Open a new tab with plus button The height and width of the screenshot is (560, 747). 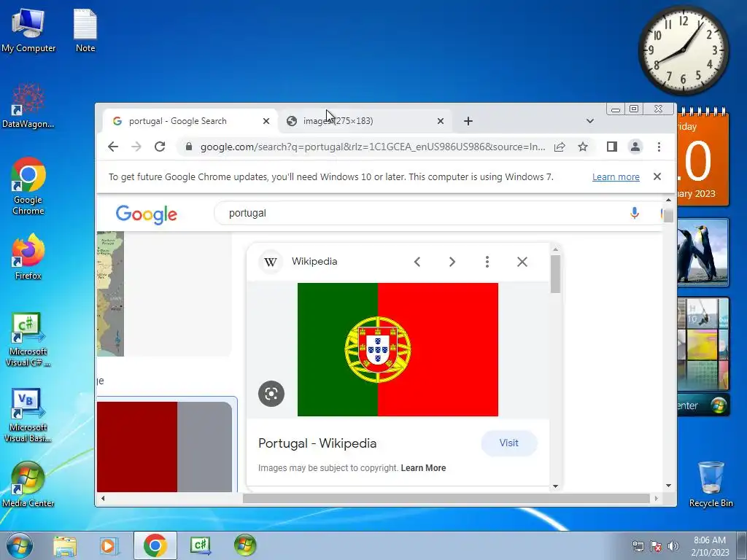(x=468, y=121)
